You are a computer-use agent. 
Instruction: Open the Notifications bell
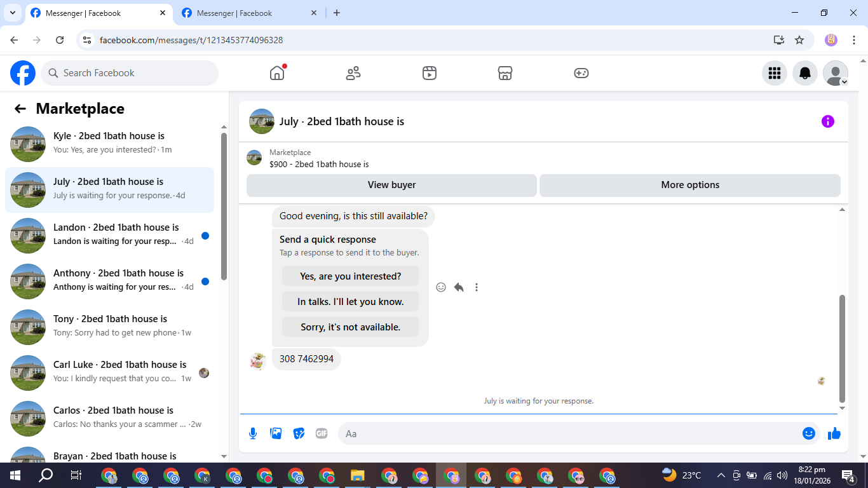tap(805, 73)
